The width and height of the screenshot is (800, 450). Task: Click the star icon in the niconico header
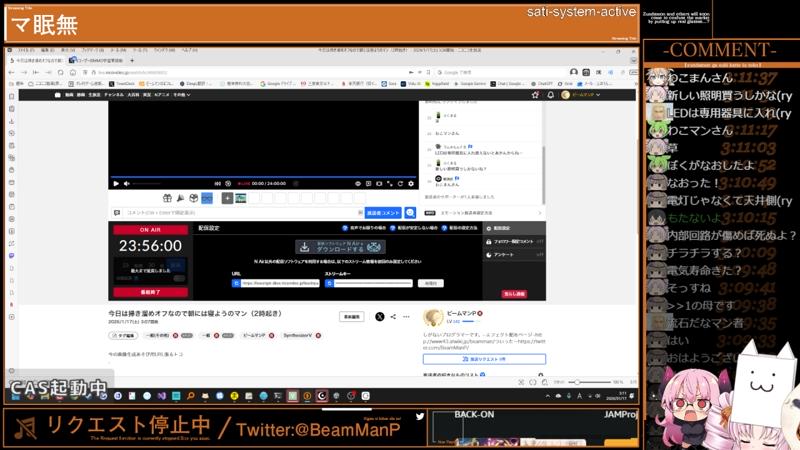click(535, 95)
